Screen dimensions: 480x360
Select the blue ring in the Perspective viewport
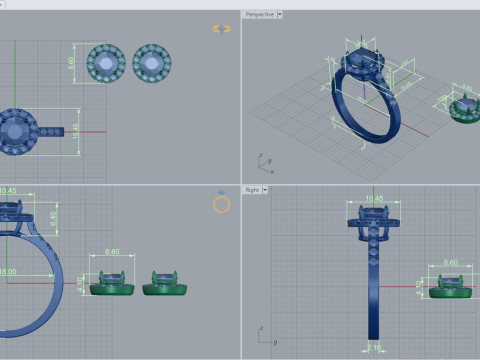(365, 97)
